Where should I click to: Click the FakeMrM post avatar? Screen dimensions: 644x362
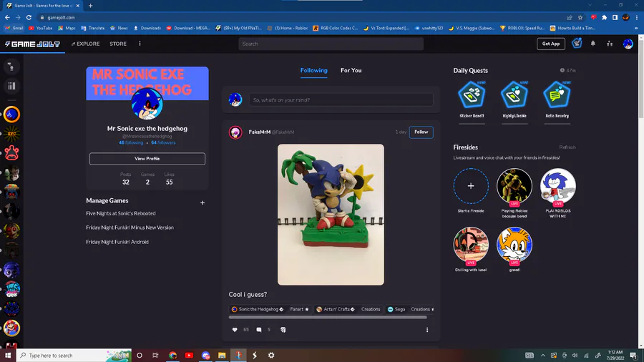(x=235, y=132)
